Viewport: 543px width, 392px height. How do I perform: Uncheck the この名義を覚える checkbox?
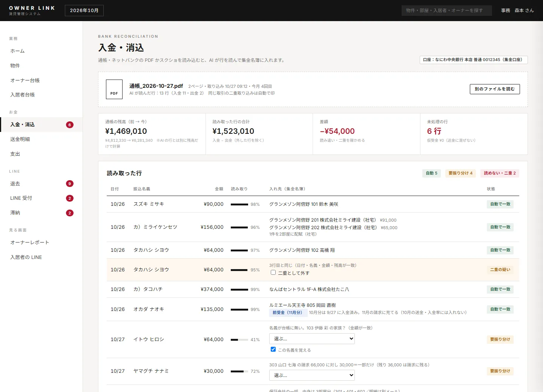273,349
